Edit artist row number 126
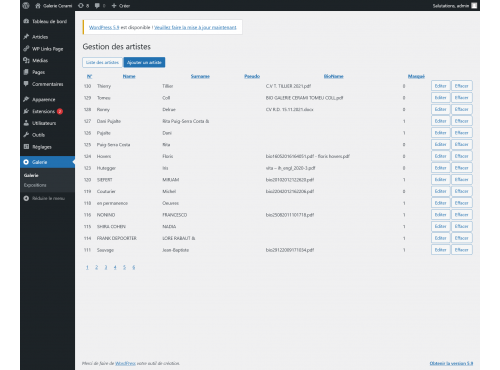 pos(441,133)
